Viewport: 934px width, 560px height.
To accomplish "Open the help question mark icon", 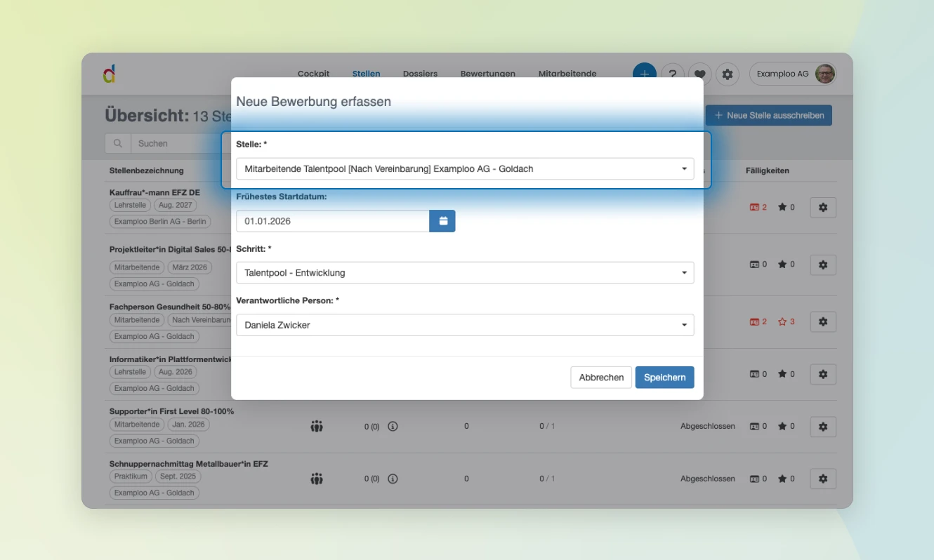I will (673, 74).
